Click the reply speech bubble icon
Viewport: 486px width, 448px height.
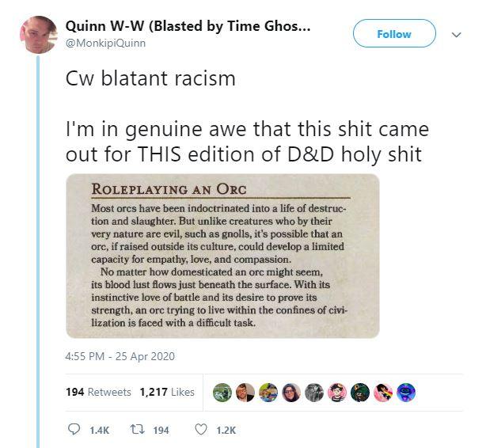[74, 430]
